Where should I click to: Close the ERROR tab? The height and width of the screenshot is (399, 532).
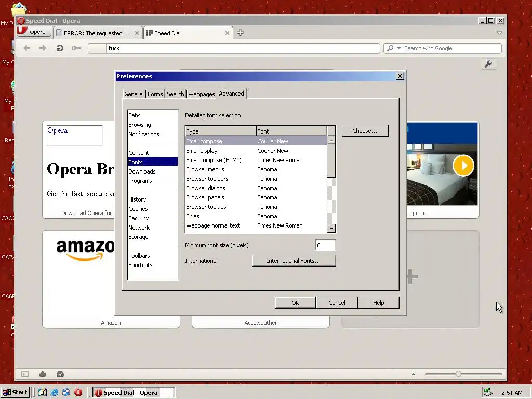tap(137, 33)
